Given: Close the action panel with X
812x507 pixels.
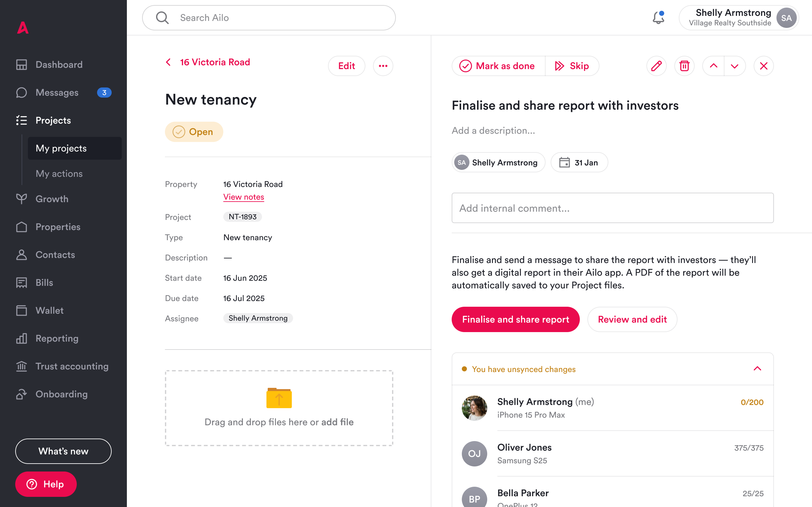Looking at the screenshot, I should coord(763,66).
